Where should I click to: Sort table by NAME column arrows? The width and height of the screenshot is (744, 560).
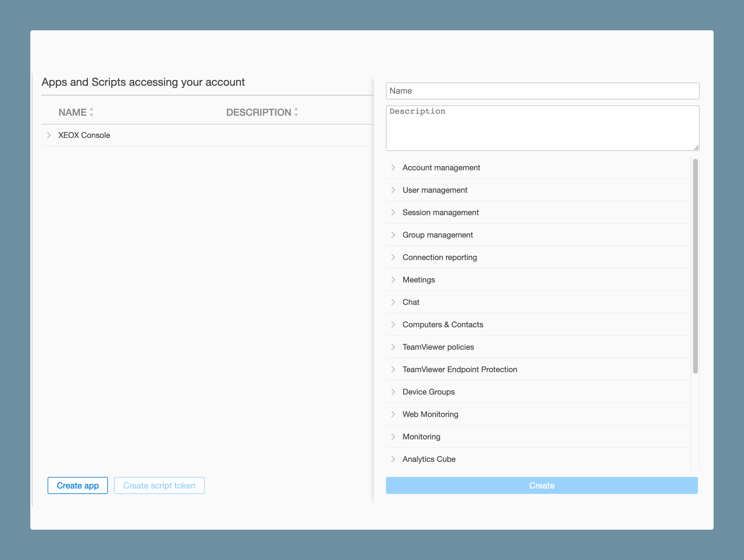[92, 112]
